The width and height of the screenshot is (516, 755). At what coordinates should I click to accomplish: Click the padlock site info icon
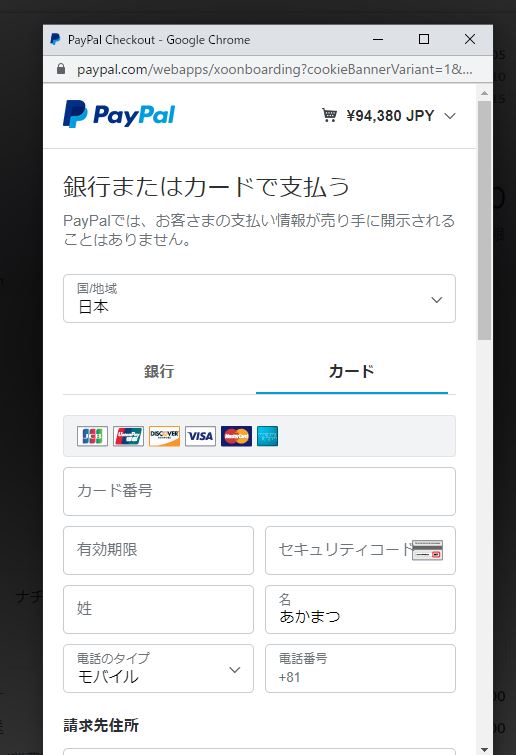(61, 69)
